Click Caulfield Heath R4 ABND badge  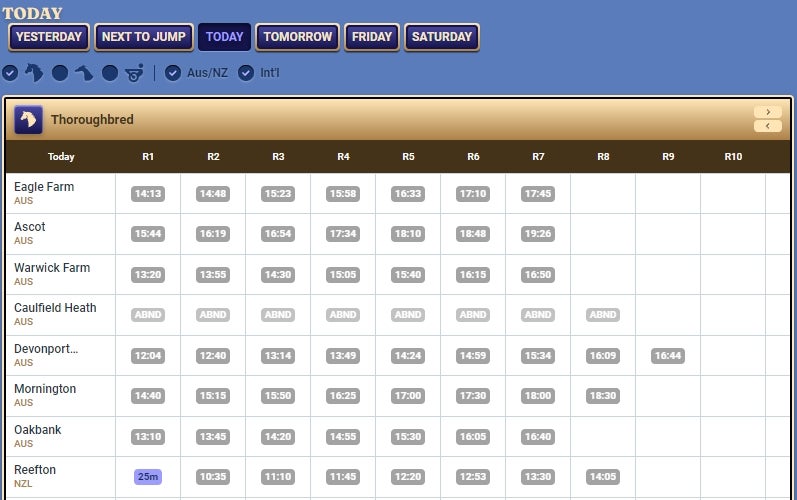point(343,315)
